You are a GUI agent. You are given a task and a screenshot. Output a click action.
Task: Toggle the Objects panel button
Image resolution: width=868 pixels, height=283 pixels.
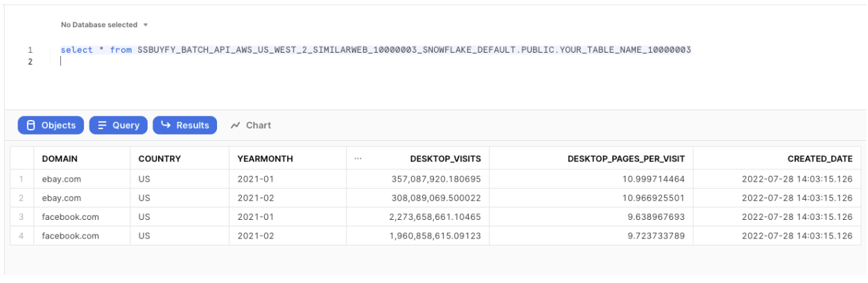(51, 126)
